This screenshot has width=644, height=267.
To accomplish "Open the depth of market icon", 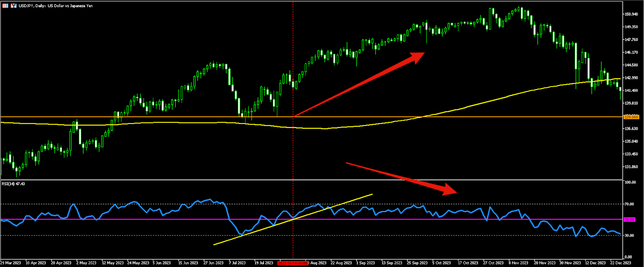I will tap(14, 6).
